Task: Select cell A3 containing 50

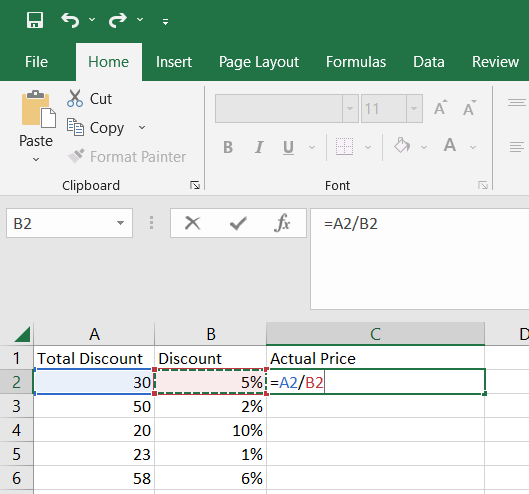Action: coord(94,406)
